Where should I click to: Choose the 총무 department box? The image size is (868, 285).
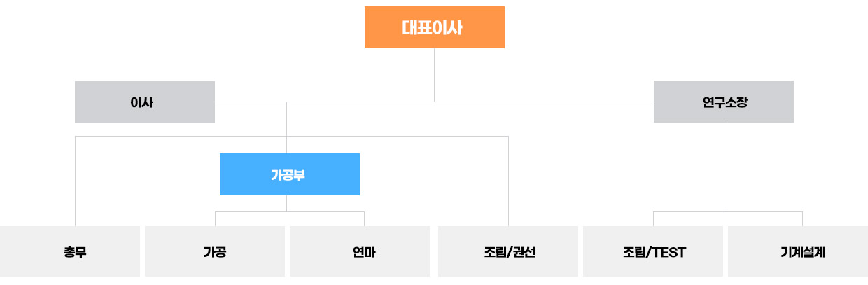pos(70,251)
